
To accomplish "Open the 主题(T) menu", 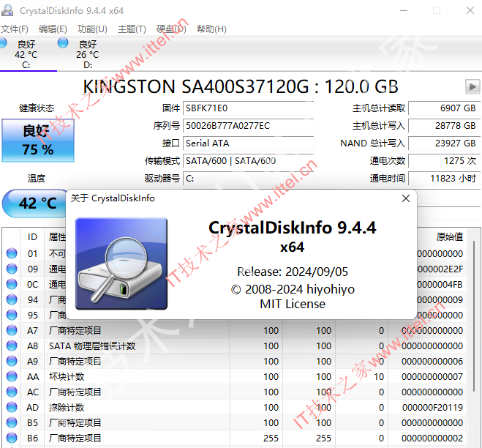I will click(x=132, y=29).
